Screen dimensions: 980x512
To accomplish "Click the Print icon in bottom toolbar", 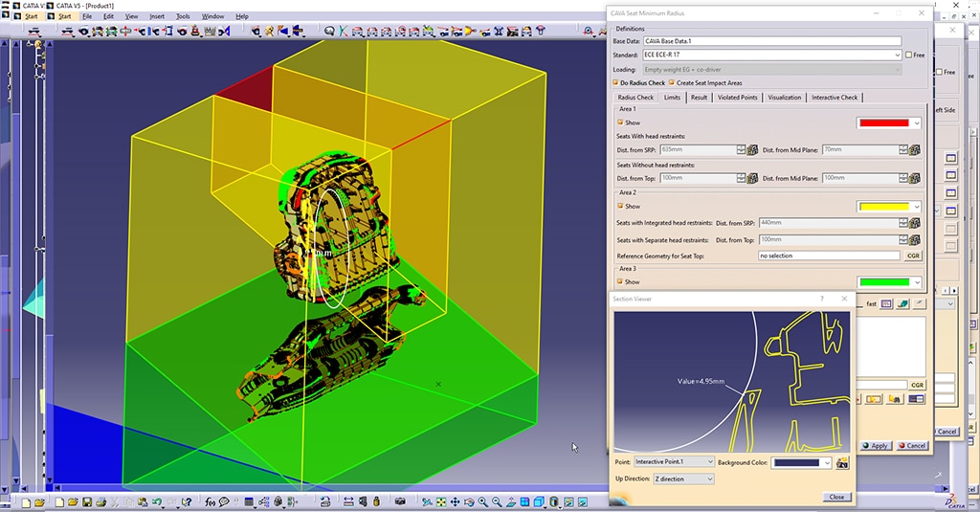I will coord(100,502).
